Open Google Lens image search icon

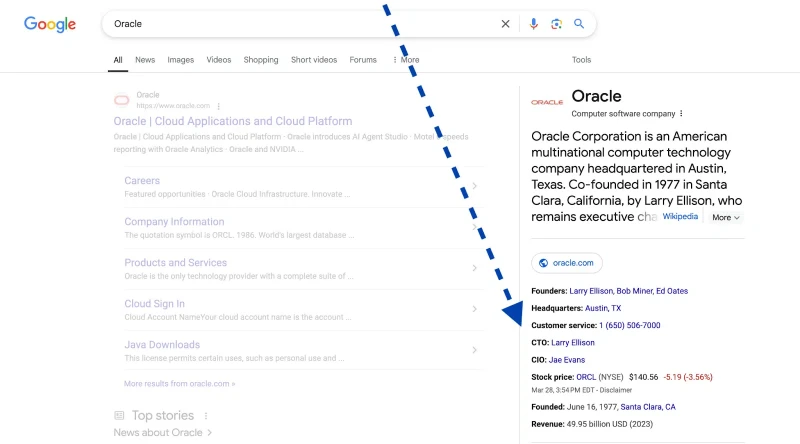point(556,24)
